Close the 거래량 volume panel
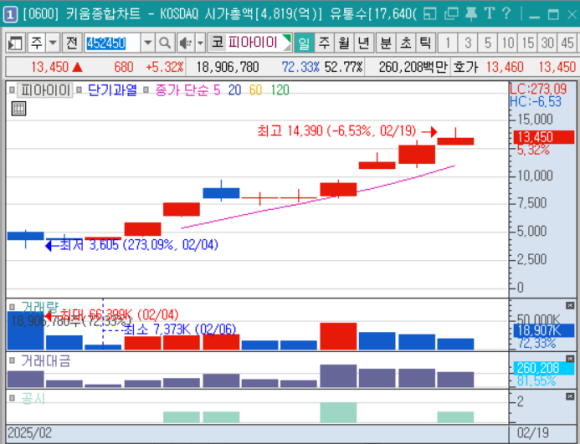The height and width of the screenshot is (444, 580). 570,306
